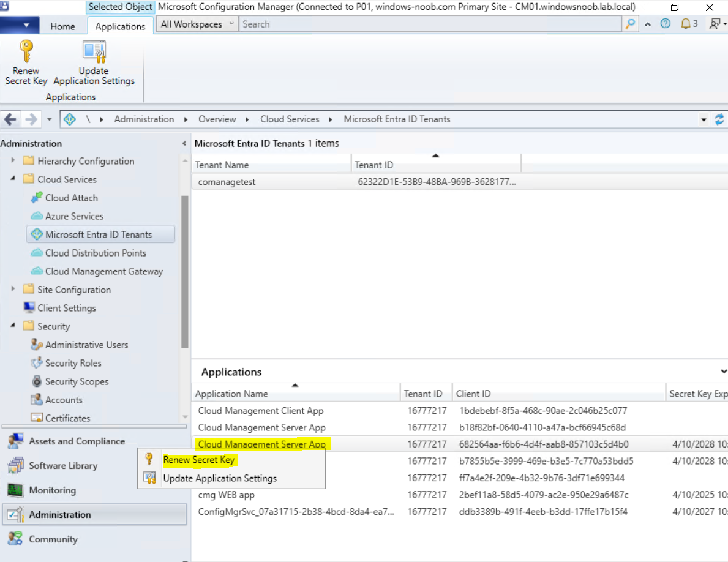Click the navigation tree vertical scrollbar

pyautogui.click(x=185, y=271)
